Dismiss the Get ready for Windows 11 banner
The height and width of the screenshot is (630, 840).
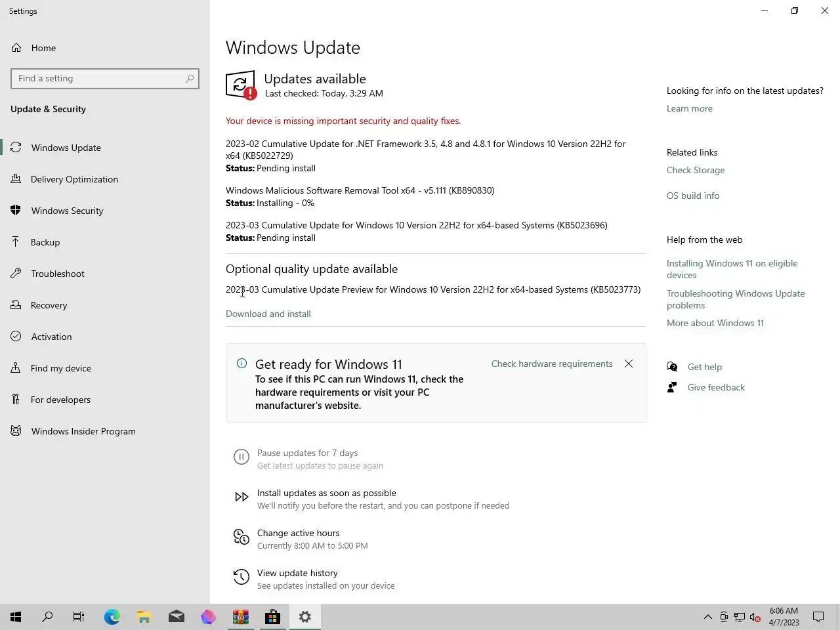[629, 364]
